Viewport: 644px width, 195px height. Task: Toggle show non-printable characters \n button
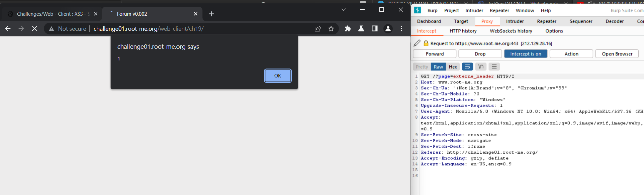click(481, 67)
